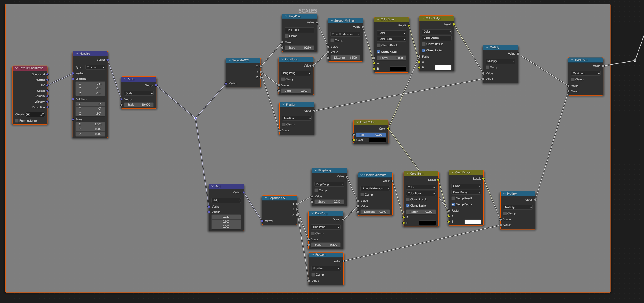
Task: Enable the From Instancer checkbox
Action: 17,121
